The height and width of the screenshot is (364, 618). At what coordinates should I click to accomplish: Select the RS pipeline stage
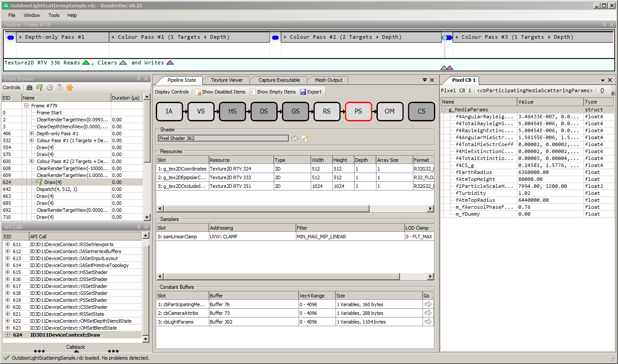click(326, 111)
